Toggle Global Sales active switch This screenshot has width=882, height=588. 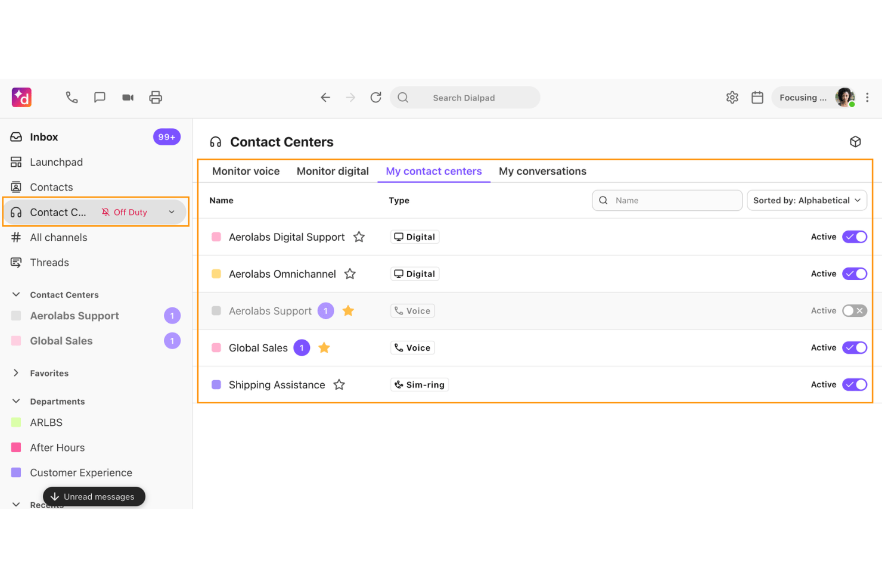pos(855,348)
